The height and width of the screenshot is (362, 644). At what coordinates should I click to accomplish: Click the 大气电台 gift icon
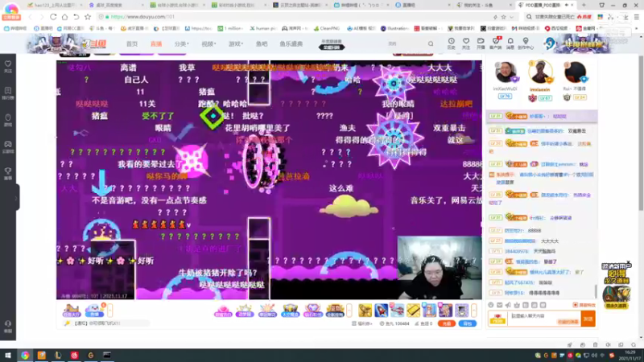click(x=290, y=311)
